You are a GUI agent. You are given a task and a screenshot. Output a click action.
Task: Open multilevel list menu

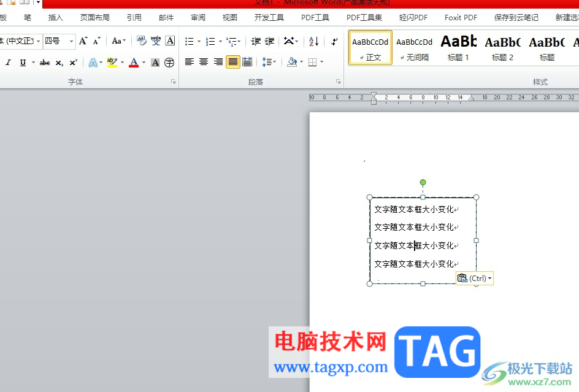pyautogui.click(x=233, y=41)
